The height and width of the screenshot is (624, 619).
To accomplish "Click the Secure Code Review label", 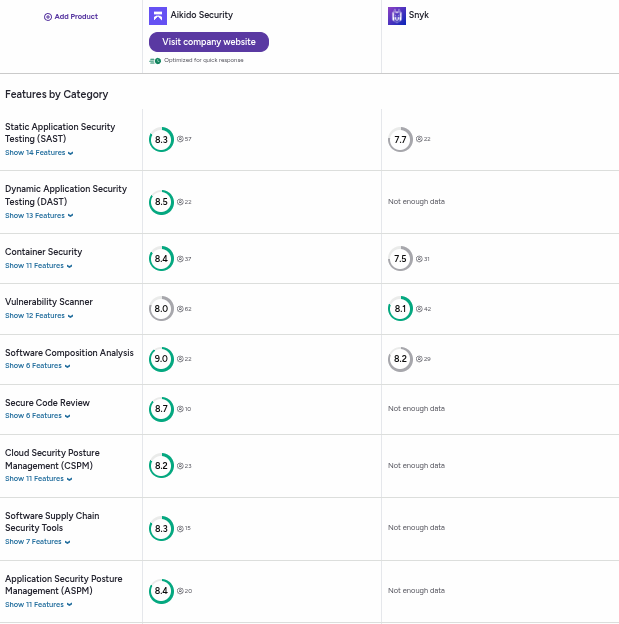I will (x=47, y=403).
